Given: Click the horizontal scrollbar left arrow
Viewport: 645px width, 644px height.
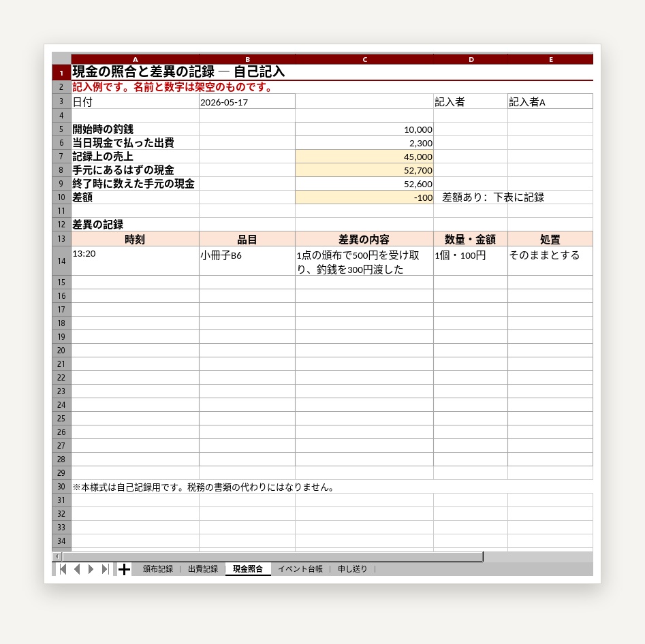Looking at the screenshot, I should 57,557.
